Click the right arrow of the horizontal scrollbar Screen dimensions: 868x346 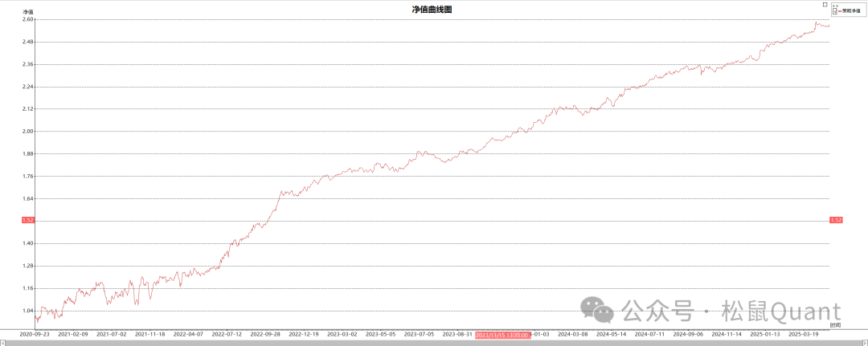tap(865, 343)
